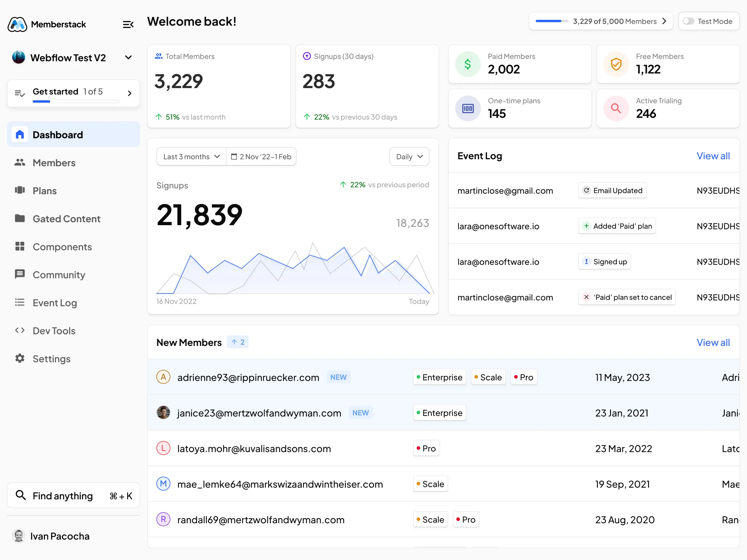Click the search magnifier in Active Trialing card
747x560 pixels.
click(616, 108)
